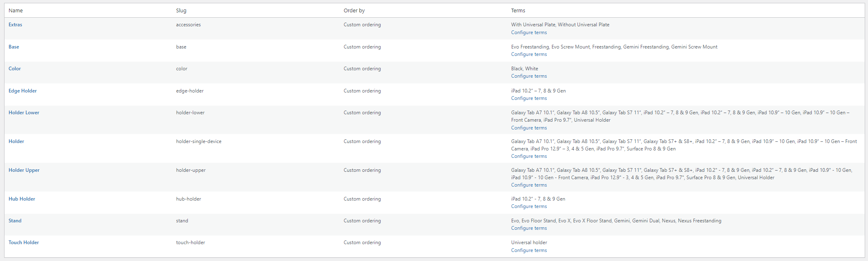Open the Extras attribute
868x261 pixels.
(x=15, y=25)
